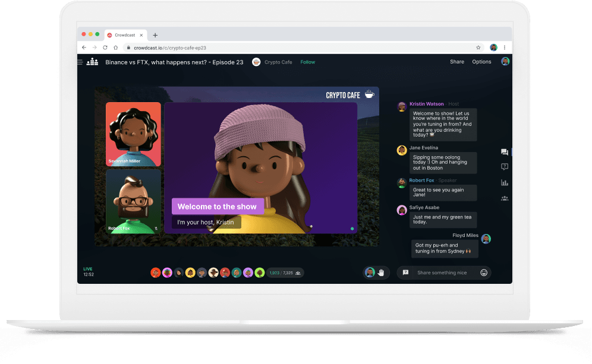Select Robert Fox video thumbnail
The image size is (592, 364).
point(133,201)
